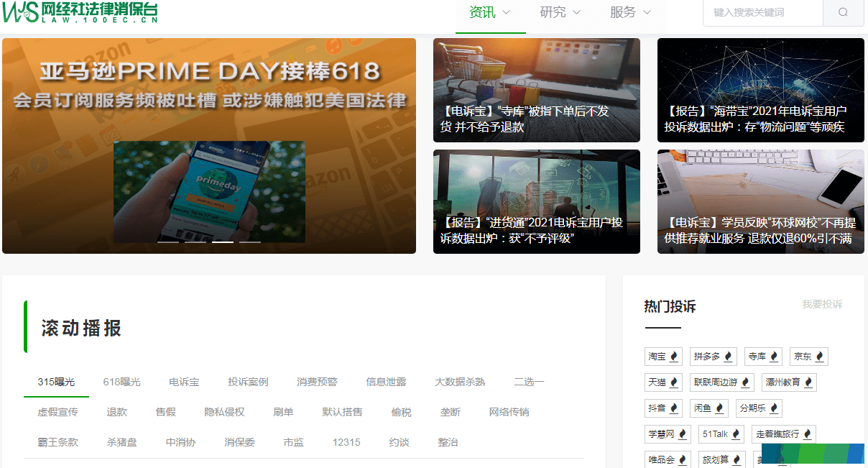Open the 霸王条款 tab
This screenshot has height=468, width=868.
pyautogui.click(x=57, y=442)
